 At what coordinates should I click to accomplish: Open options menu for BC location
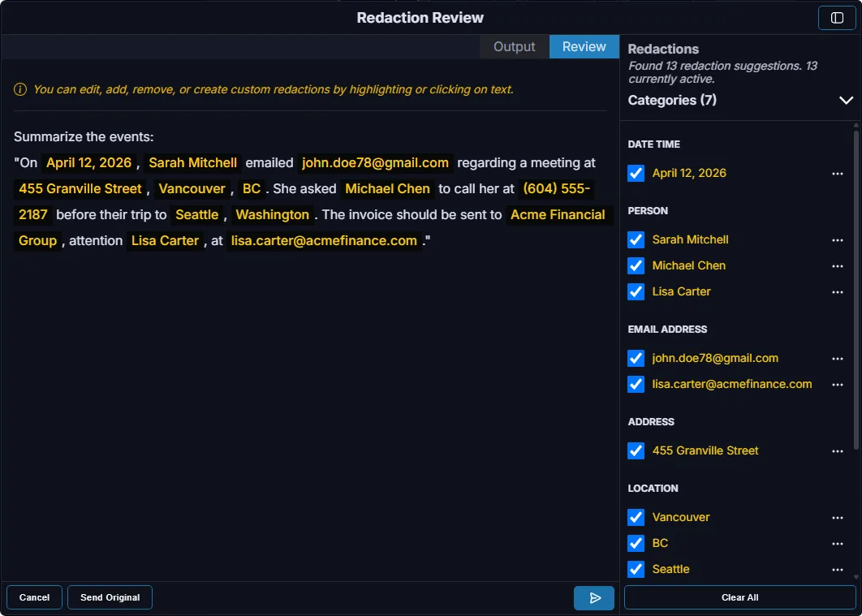click(x=838, y=544)
